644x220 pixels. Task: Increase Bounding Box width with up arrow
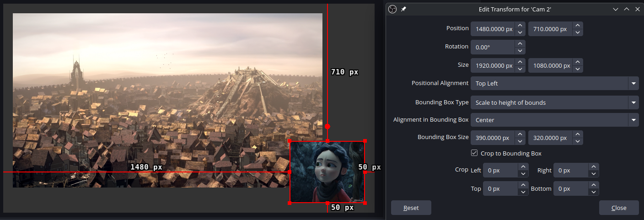(x=520, y=134)
